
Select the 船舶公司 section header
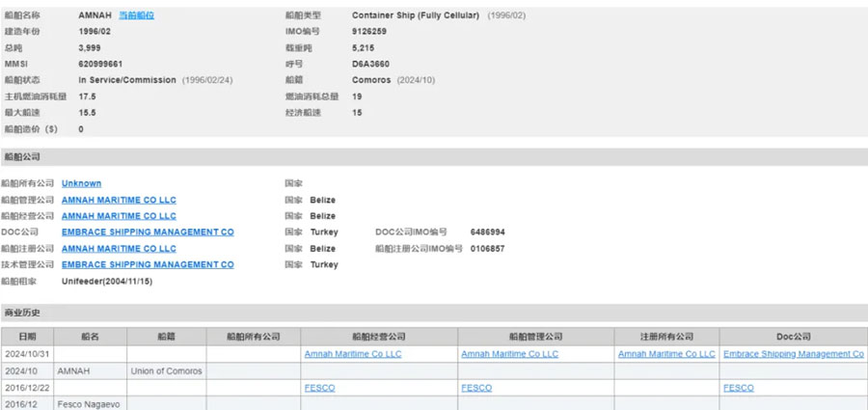22,156
